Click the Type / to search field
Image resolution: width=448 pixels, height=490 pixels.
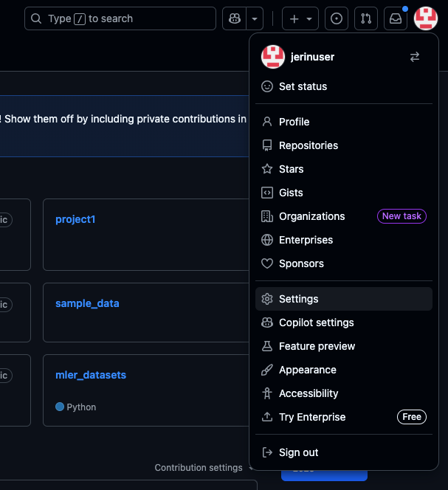click(x=120, y=18)
